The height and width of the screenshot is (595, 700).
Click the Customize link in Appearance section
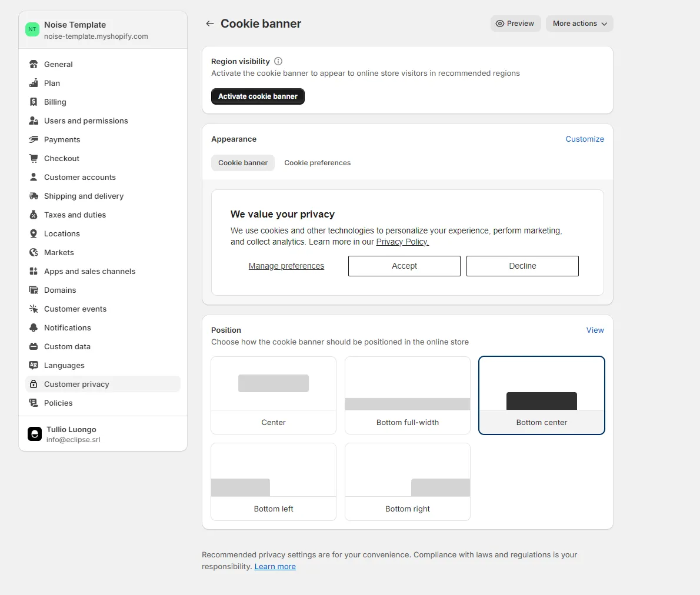click(584, 139)
